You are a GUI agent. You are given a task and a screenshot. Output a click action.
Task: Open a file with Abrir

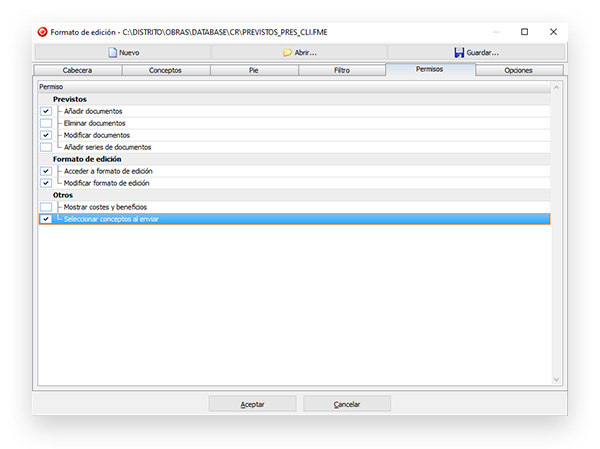click(x=299, y=52)
